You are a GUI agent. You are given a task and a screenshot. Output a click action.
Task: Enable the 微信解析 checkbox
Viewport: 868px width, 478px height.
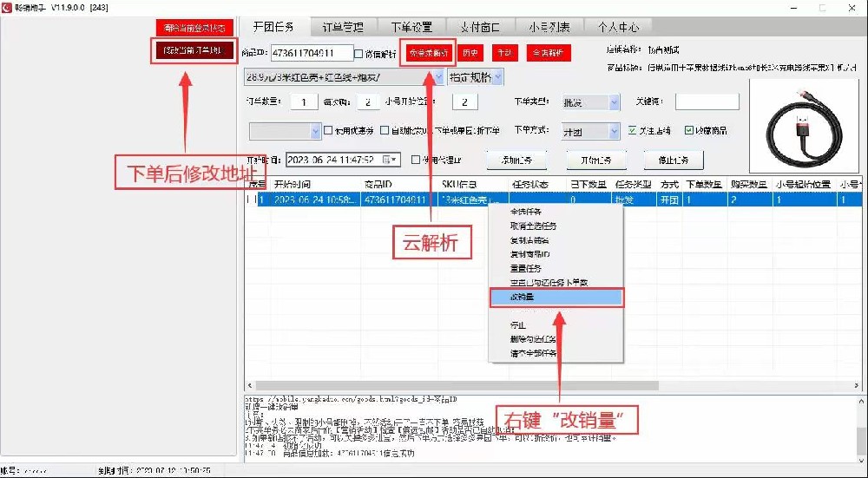pos(359,54)
